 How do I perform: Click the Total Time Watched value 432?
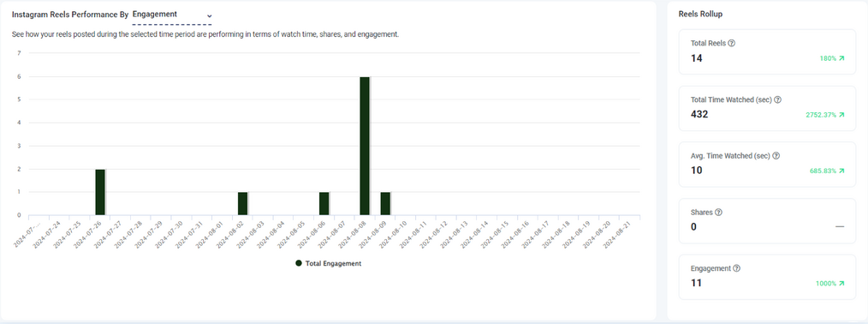[699, 115]
